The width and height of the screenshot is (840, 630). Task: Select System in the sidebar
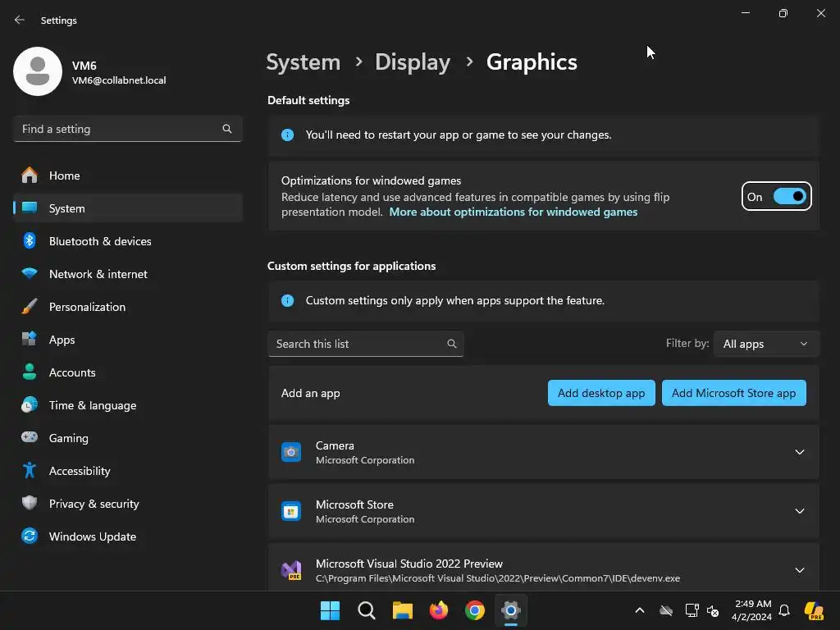[127, 208]
